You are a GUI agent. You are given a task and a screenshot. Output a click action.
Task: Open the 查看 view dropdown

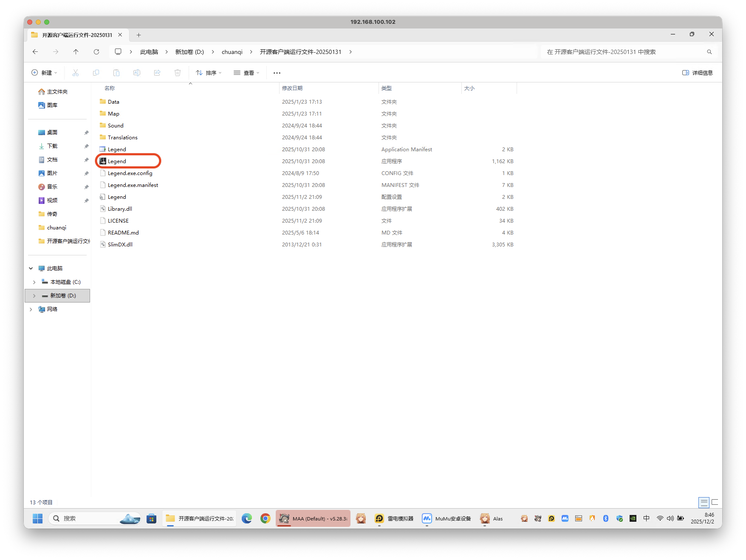pyautogui.click(x=246, y=73)
